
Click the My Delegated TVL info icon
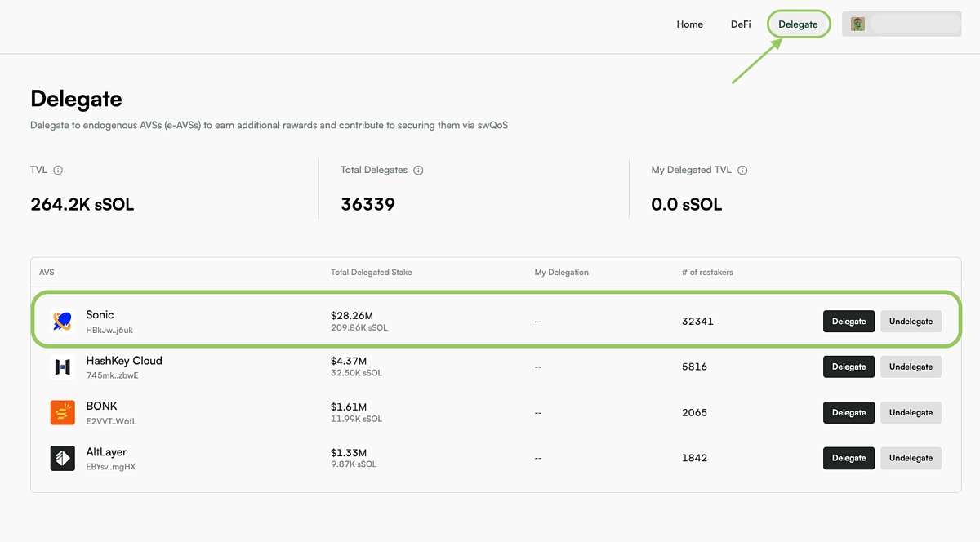(742, 171)
